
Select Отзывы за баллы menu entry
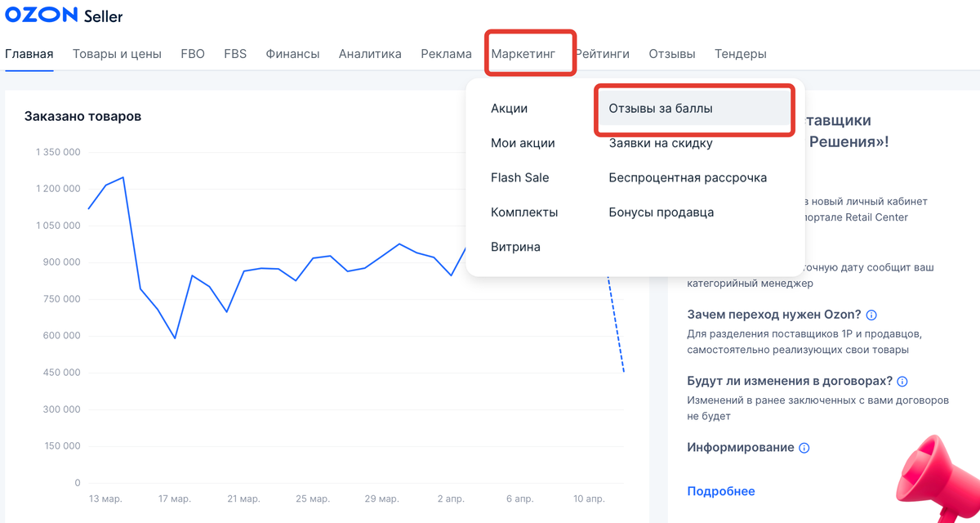694,109
